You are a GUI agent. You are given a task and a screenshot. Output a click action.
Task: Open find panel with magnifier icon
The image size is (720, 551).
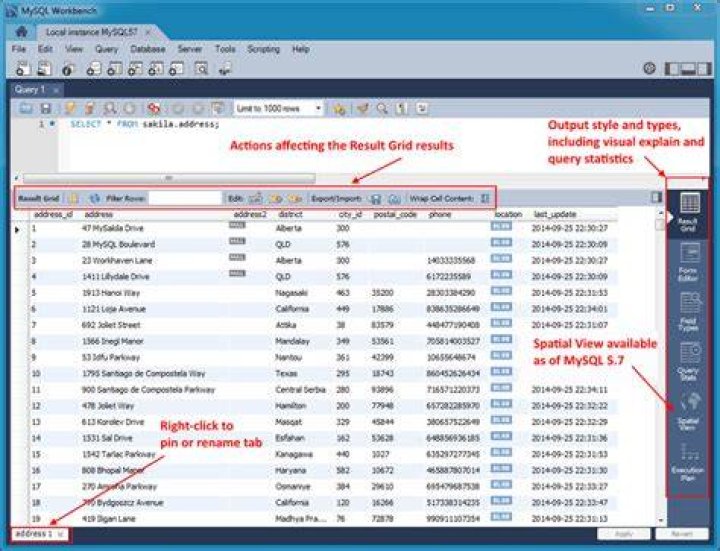(x=382, y=108)
